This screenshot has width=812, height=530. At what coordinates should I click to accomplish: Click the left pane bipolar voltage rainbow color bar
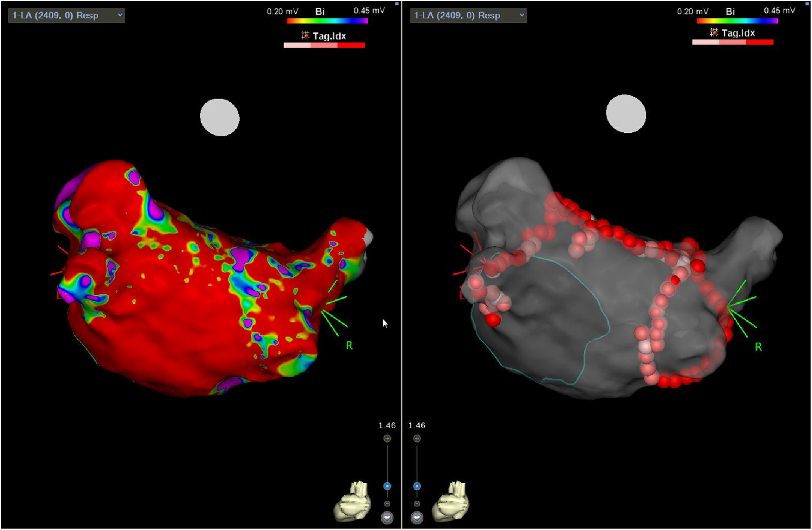(327, 21)
